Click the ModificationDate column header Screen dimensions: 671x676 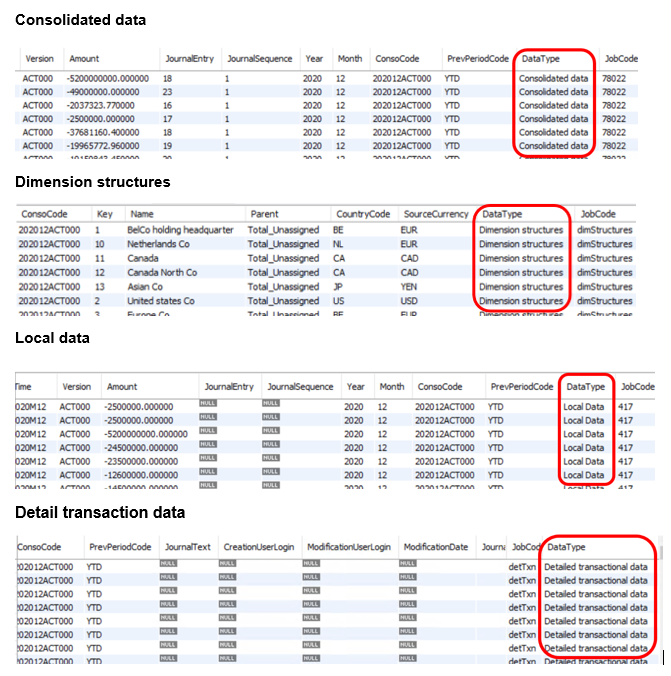tap(436, 547)
